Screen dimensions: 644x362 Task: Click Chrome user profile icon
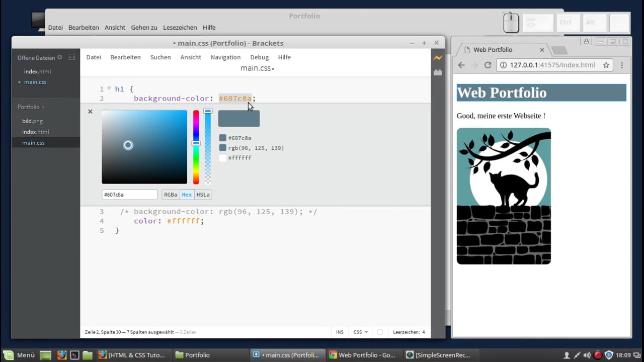click(586, 41)
